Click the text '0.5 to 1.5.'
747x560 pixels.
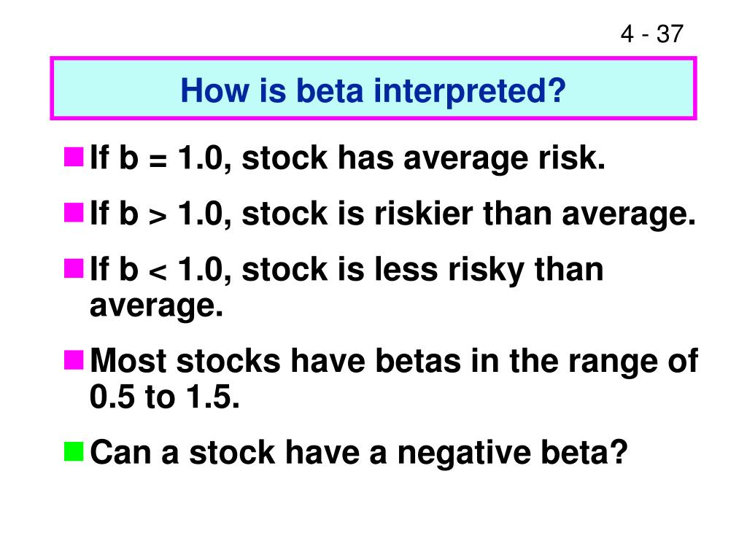(x=164, y=396)
